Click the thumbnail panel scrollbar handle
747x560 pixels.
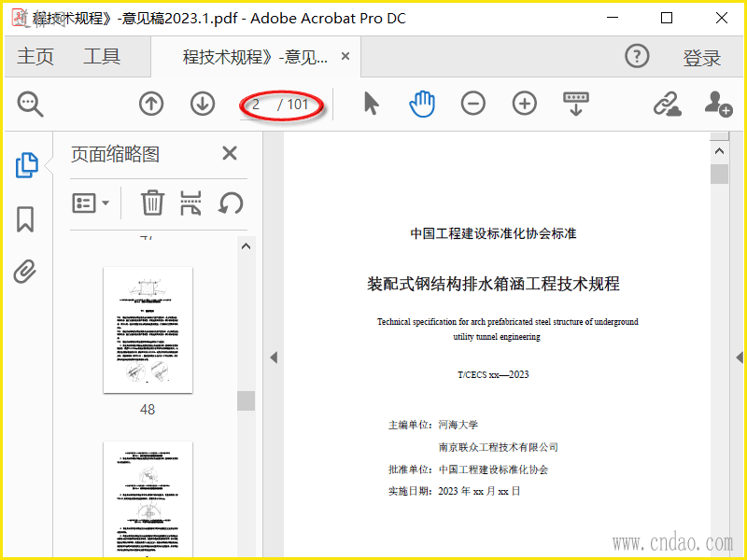[246, 401]
